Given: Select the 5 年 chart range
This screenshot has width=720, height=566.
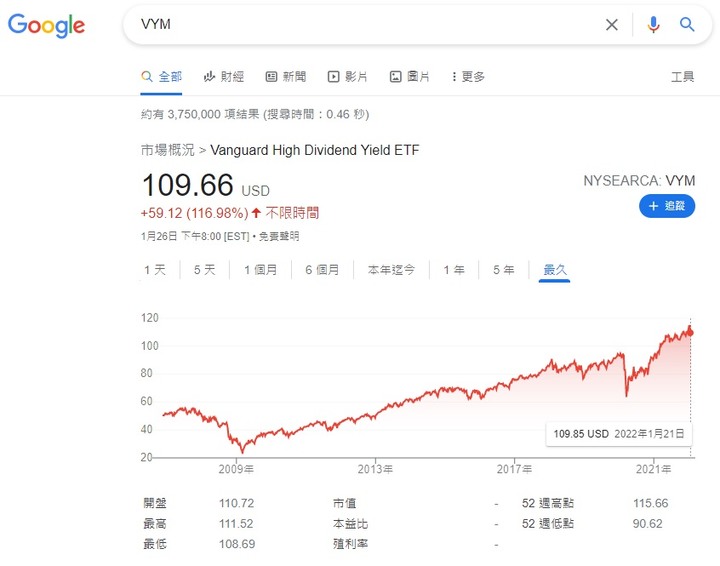Looking at the screenshot, I should coord(504,270).
